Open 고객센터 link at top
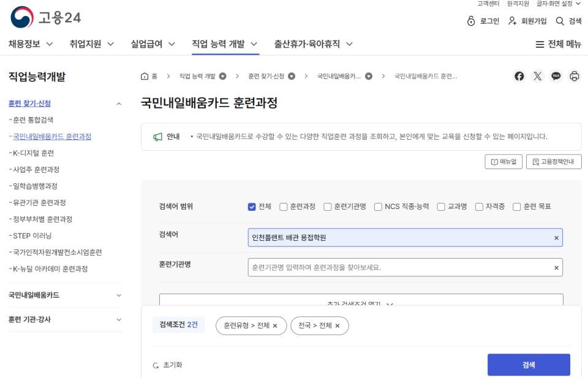 click(488, 4)
